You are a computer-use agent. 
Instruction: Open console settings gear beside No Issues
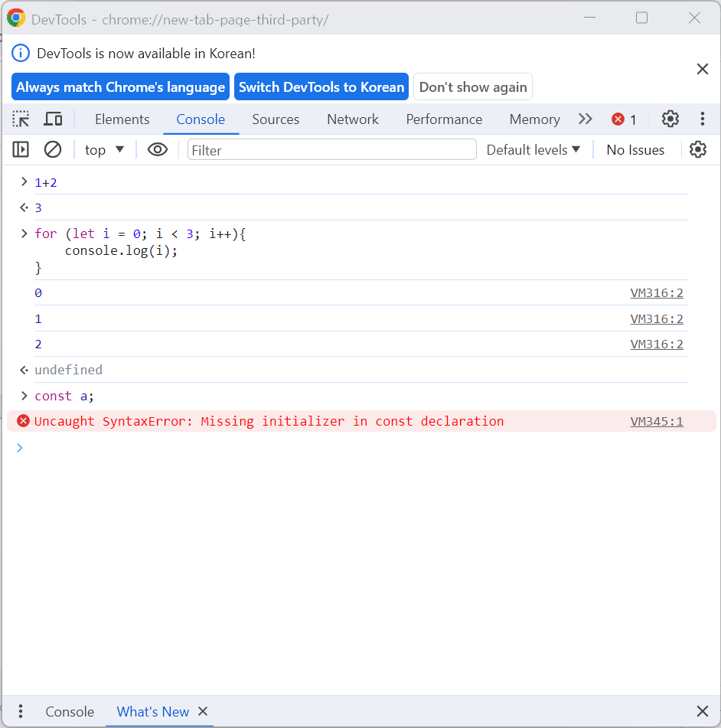tap(697, 149)
